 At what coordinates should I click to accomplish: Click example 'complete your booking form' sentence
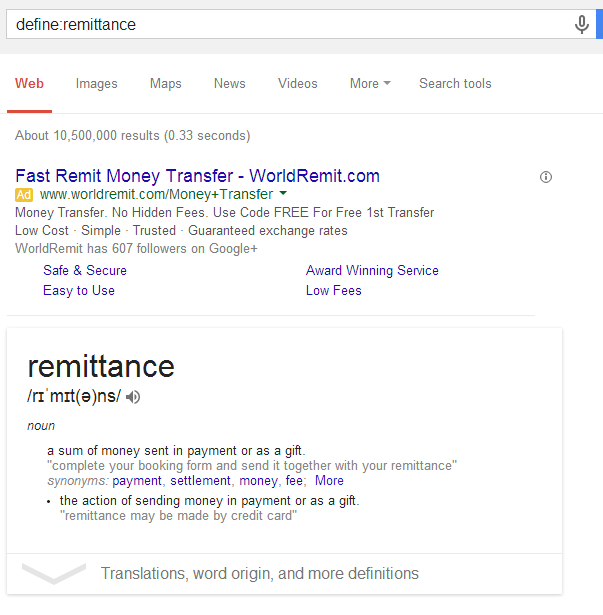pos(252,466)
